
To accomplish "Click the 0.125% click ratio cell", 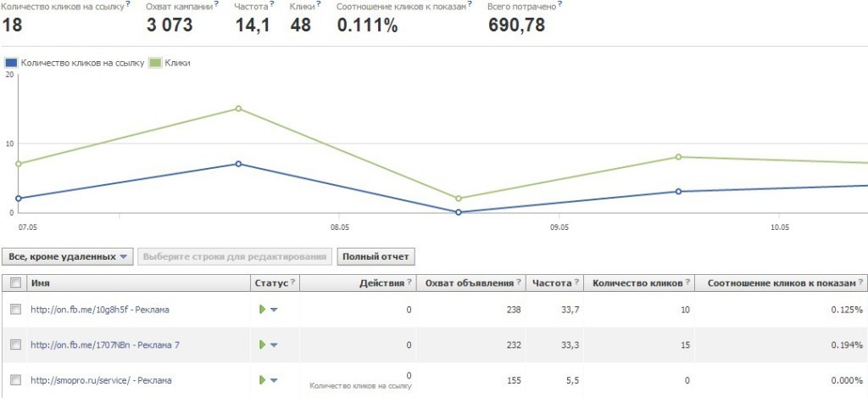I will [x=847, y=310].
